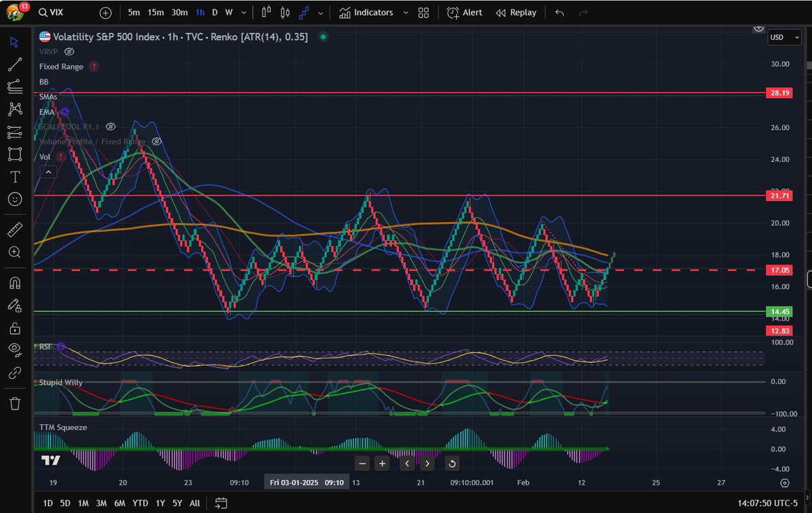This screenshot has height=513, width=812.
Task: Select the 1h timeframe
Action: click(200, 12)
